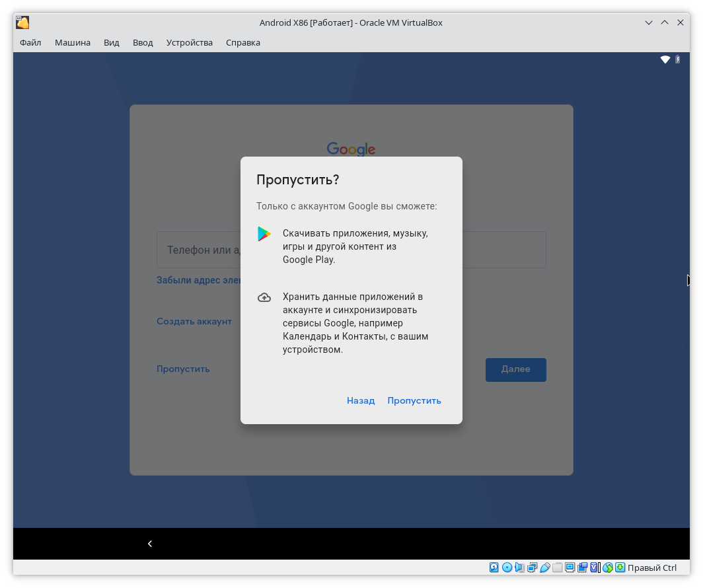The width and height of the screenshot is (703, 588).
Task: Click the audio status bar icon
Action: pyautogui.click(x=519, y=568)
